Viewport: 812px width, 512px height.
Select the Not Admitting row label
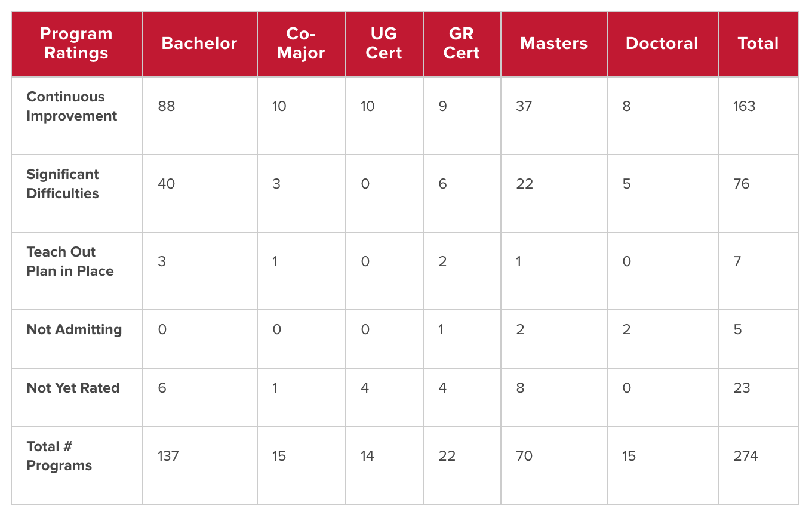pyautogui.click(x=74, y=329)
